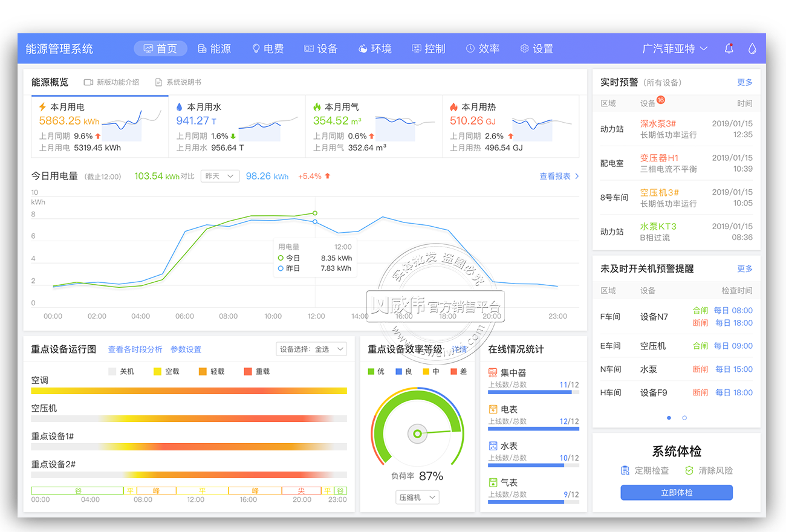Click the video icon beside 新版功能介绍
The height and width of the screenshot is (532, 786).
tap(88, 82)
